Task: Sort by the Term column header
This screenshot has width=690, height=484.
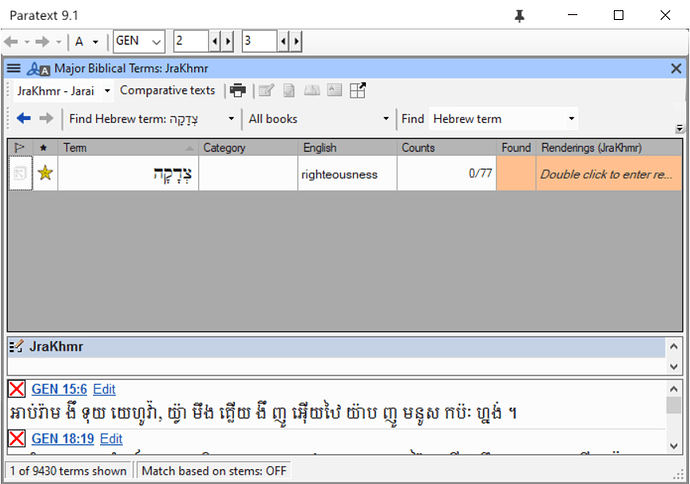Action: pyautogui.click(x=128, y=147)
